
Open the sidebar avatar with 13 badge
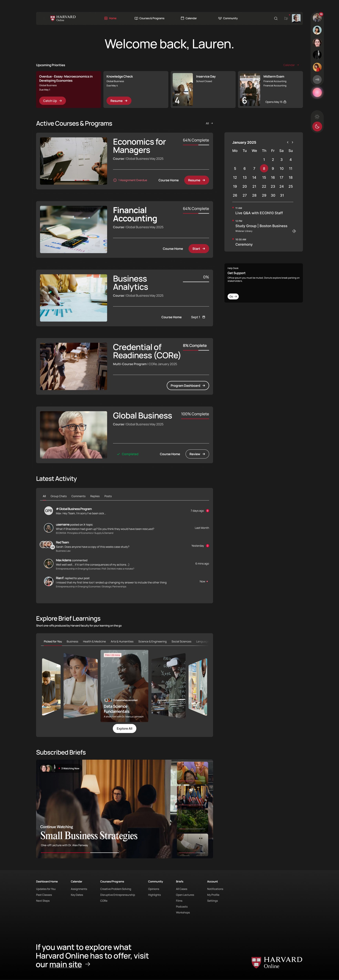click(x=317, y=17)
